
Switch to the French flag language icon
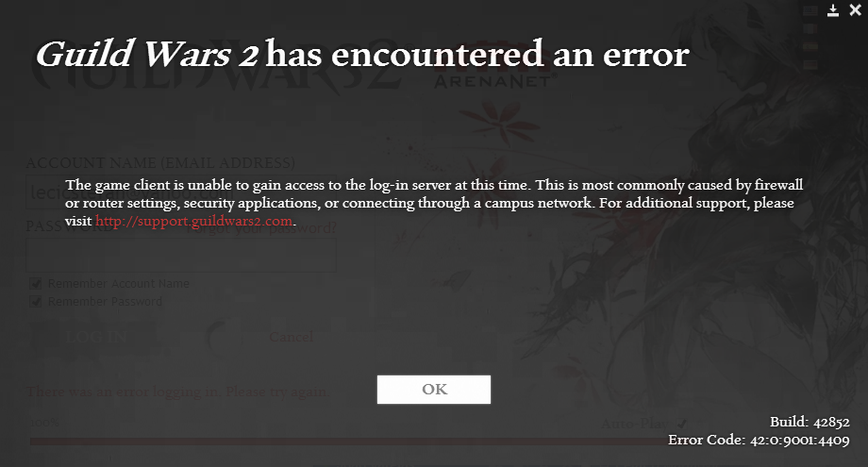pos(810,28)
